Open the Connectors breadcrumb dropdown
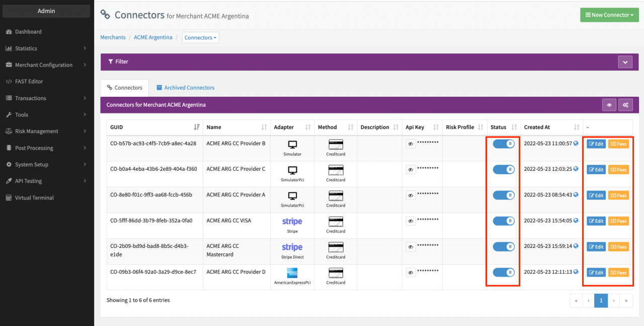 [x=200, y=37]
